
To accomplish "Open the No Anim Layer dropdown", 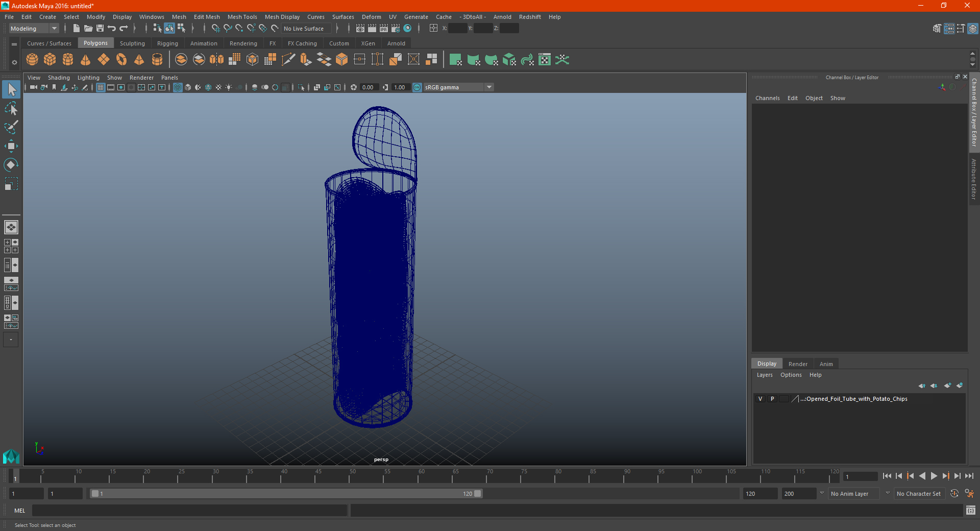I will point(853,494).
